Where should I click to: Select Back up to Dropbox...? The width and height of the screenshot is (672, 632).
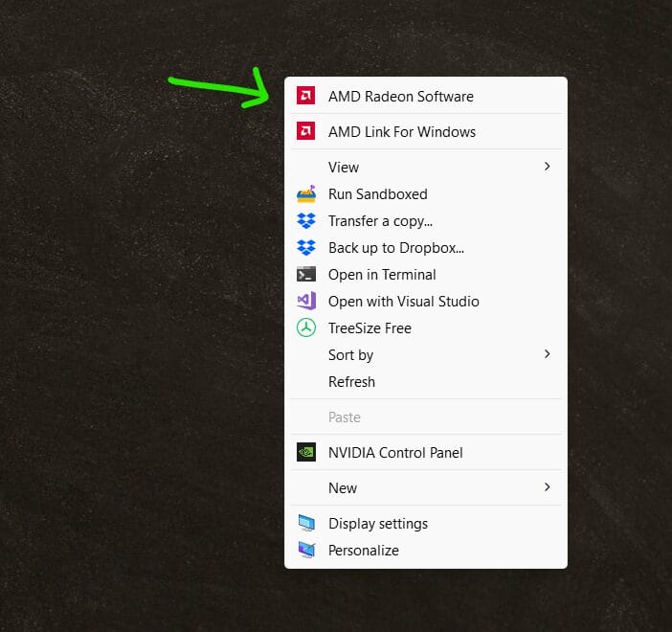(x=426, y=247)
